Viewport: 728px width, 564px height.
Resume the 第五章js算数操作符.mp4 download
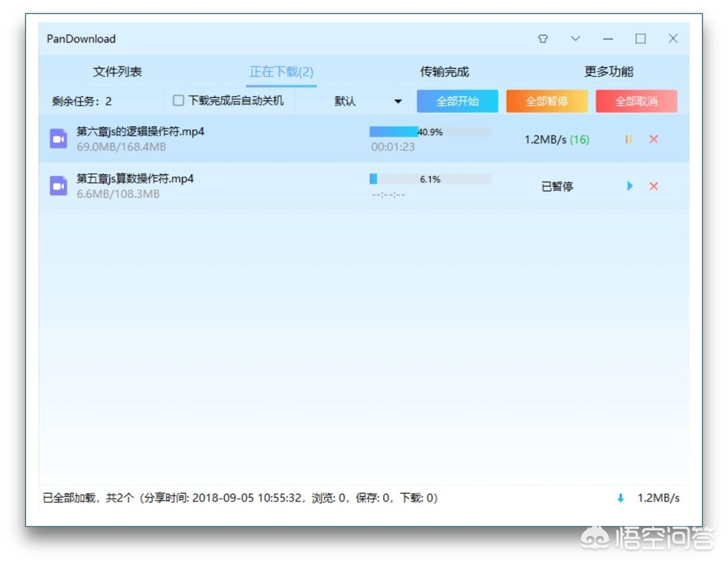(x=630, y=186)
